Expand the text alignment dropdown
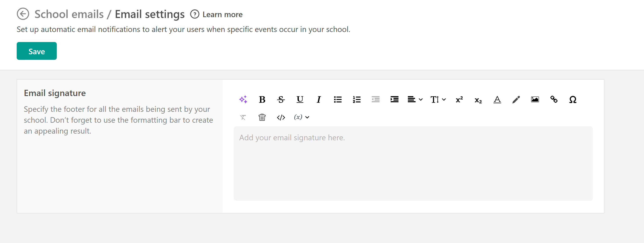The height and width of the screenshot is (243, 644). click(415, 99)
